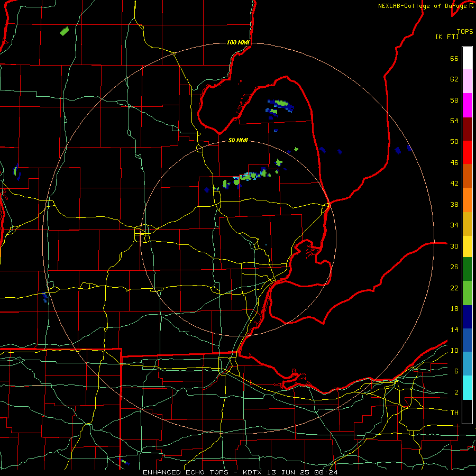Click the white swatch in the legend
Screen dimensions: 476x476
click(x=467, y=58)
